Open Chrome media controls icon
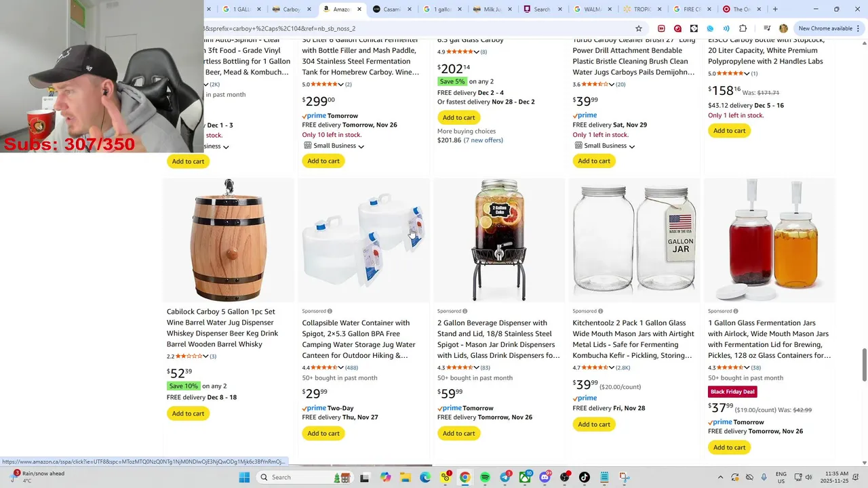Image resolution: width=868 pixels, height=488 pixels. [x=767, y=28]
